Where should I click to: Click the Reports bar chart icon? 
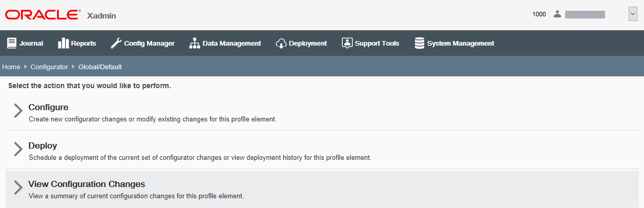click(64, 43)
